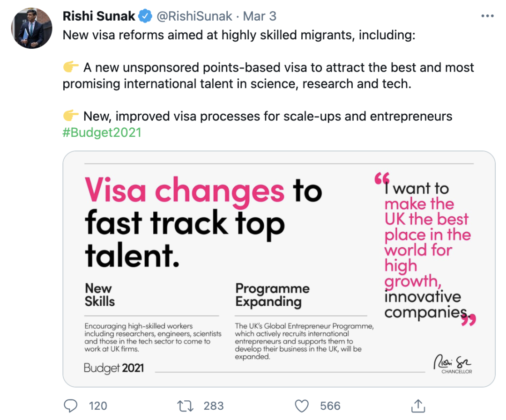
Task: Click the Chancellor signature in the image
Action: tap(452, 363)
